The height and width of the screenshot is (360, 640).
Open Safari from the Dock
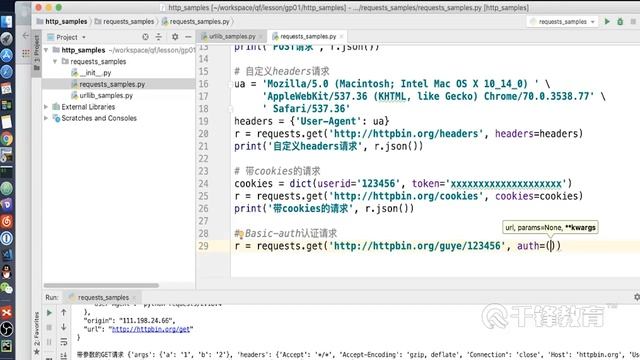(7, 72)
